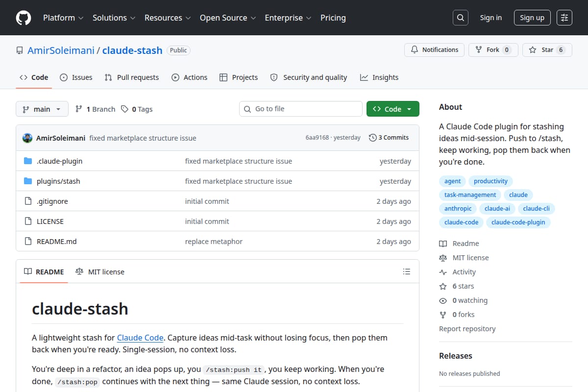This screenshot has height=392, width=588.
Task: Expand the Platform menu in header
Action: pos(63,18)
